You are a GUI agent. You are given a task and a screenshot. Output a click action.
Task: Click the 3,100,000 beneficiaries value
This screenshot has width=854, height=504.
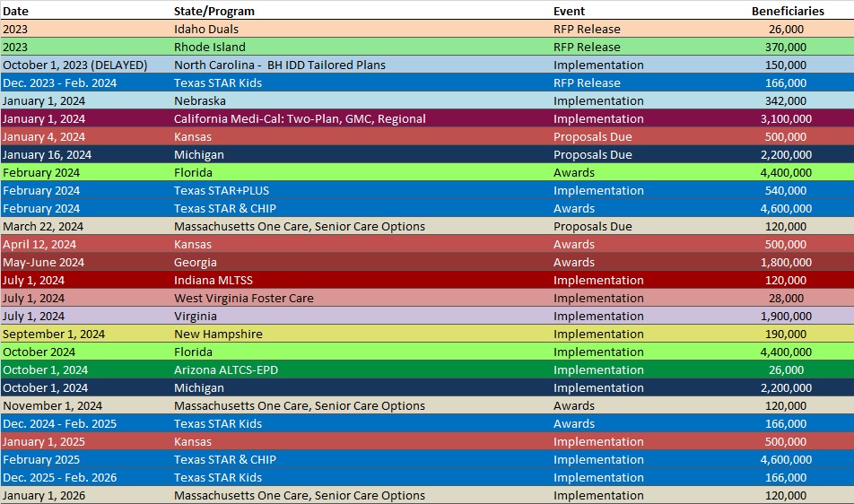click(786, 118)
